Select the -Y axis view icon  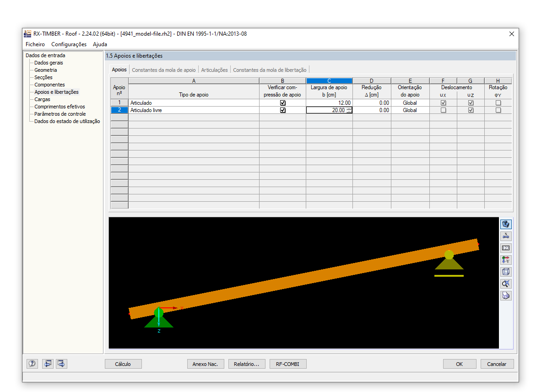[505, 260]
